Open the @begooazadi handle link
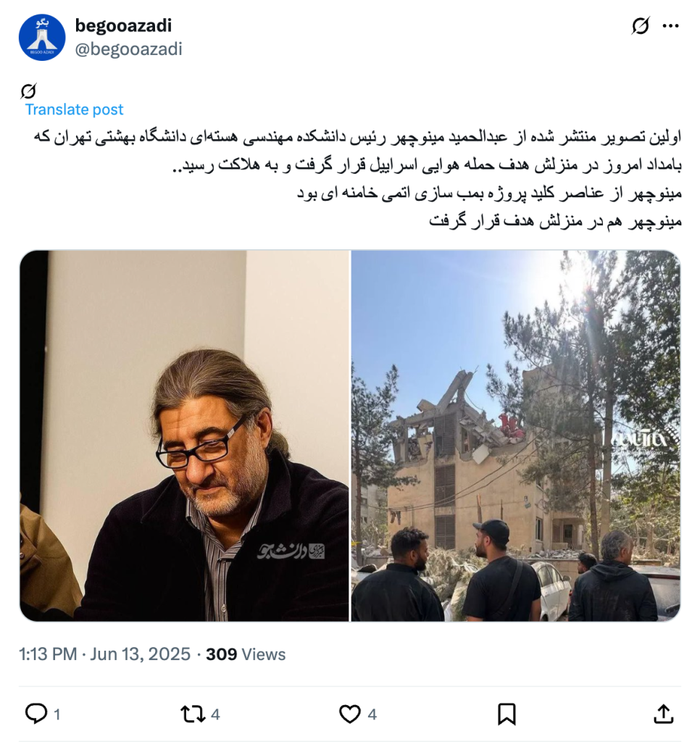Image resolution: width=700 pixels, height=742 pixels. click(128, 49)
